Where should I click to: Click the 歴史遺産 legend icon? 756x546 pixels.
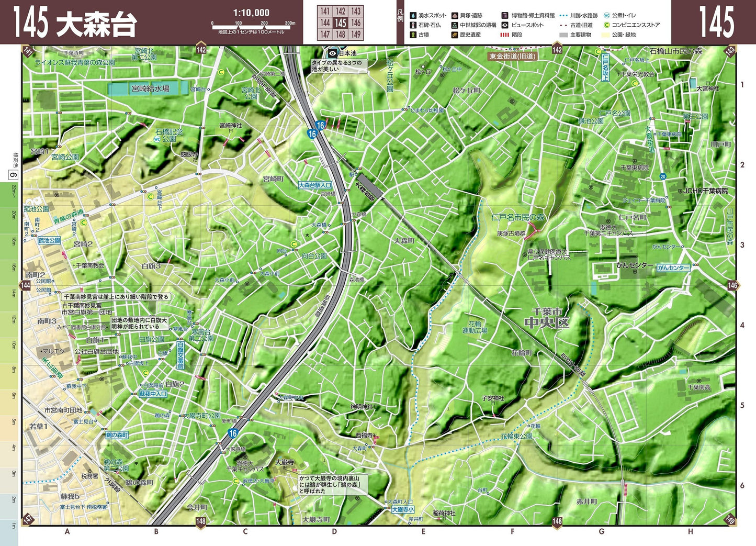(455, 35)
